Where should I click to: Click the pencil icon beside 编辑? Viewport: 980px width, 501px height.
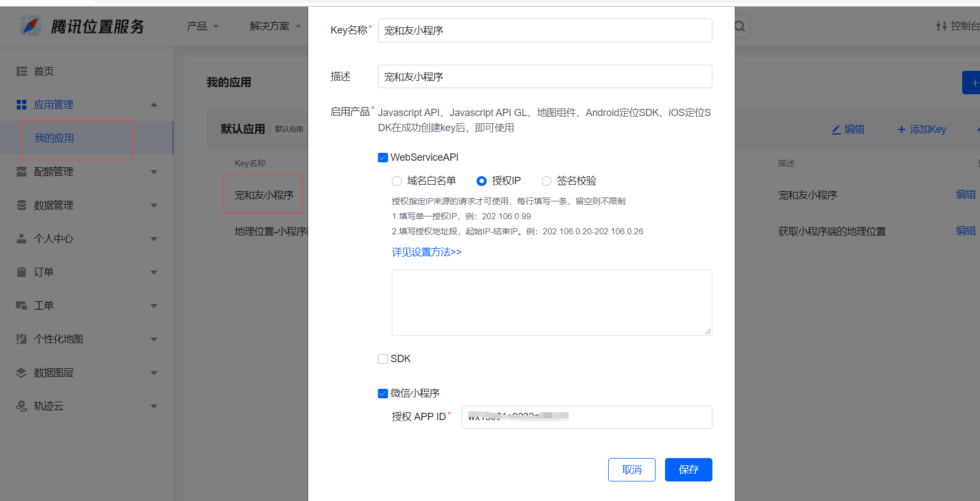click(836, 129)
